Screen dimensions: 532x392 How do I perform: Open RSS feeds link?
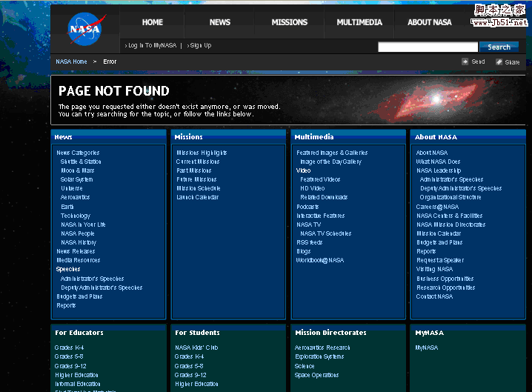click(310, 242)
